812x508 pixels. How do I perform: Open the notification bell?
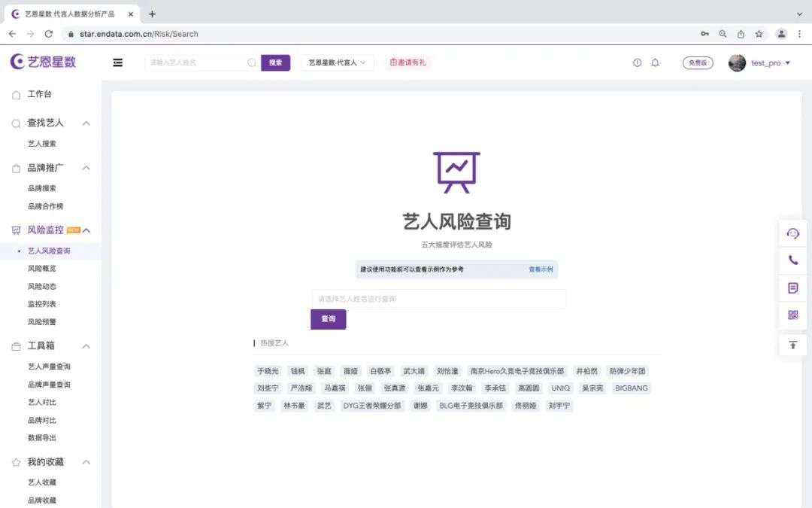[655, 62]
